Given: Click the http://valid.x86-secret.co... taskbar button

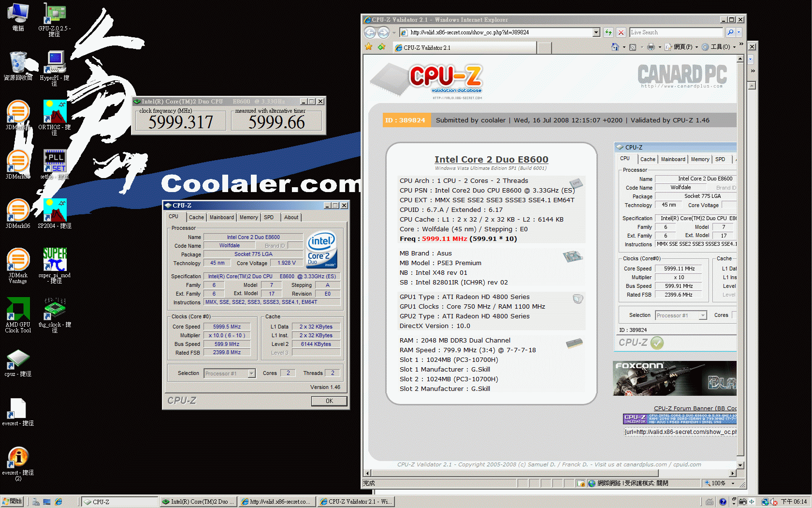Looking at the screenshot, I should [277, 502].
